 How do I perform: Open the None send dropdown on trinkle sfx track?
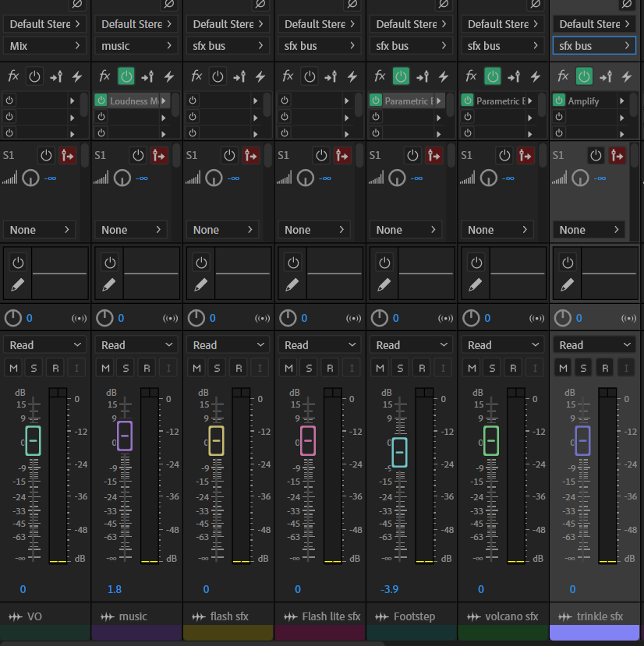point(593,230)
